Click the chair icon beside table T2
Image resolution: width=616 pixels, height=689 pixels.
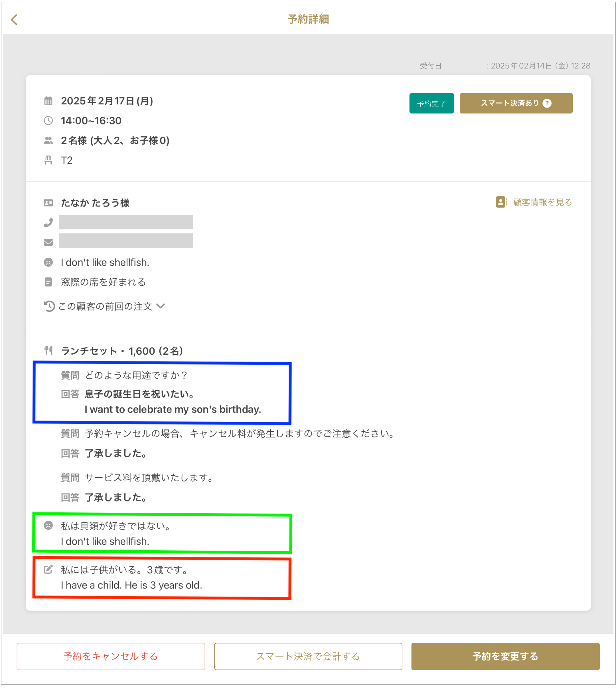[x=48, y=160]
